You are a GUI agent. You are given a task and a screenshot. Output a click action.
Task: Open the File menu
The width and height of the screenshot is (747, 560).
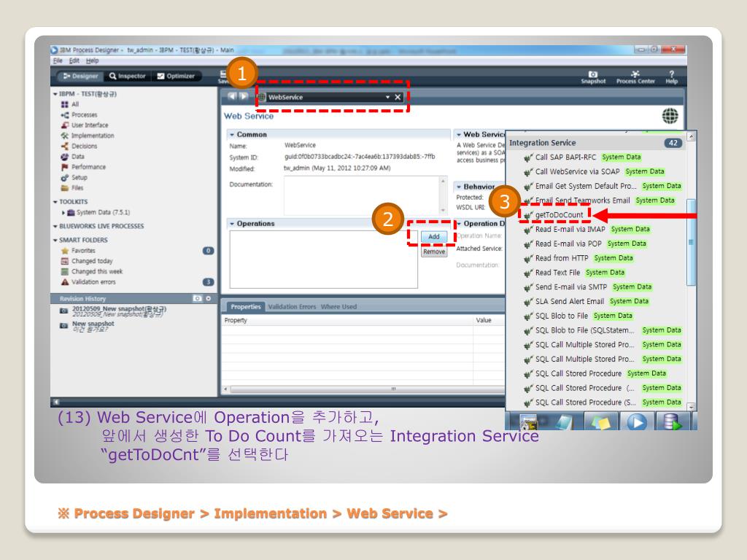point(58,61)
